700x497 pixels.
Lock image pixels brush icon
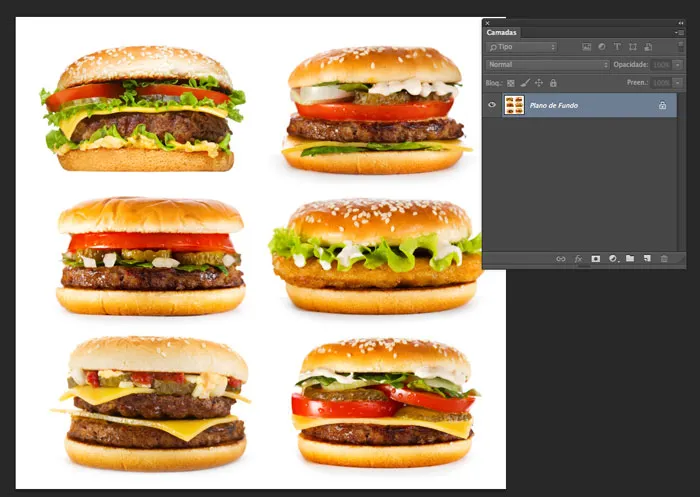coord(525,83)
